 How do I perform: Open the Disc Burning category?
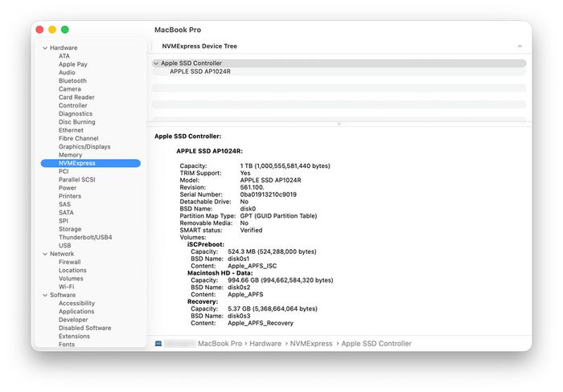click(x=77, y=122)
